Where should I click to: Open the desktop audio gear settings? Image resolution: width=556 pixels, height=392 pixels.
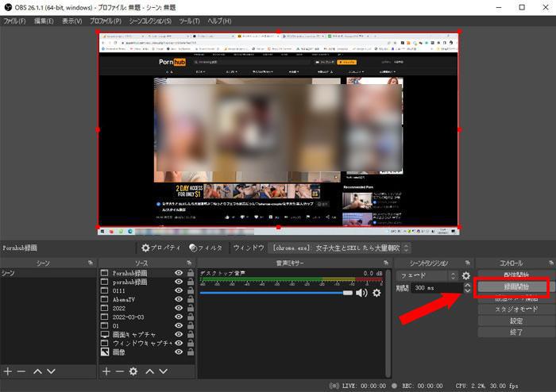tap(376, 293)
